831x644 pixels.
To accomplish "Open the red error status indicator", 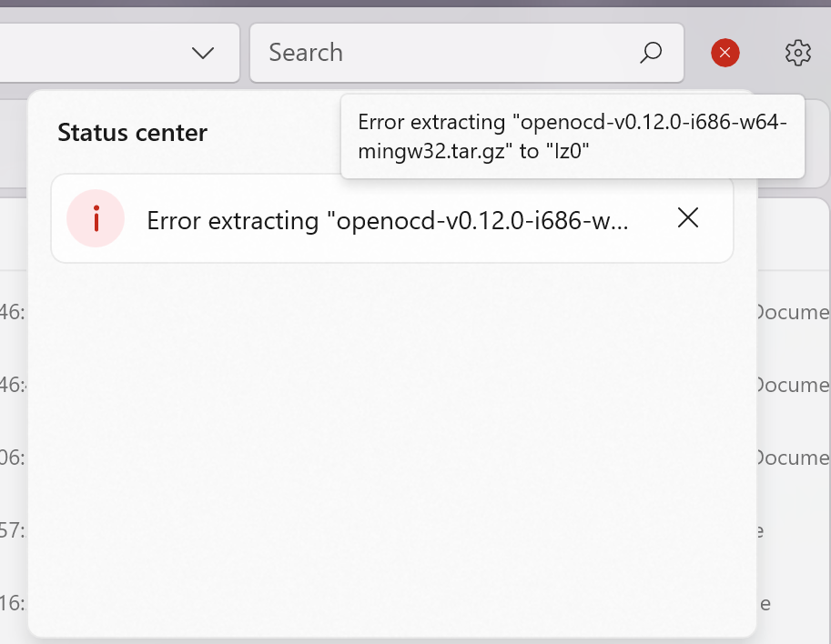I will click(x=725, y=54).
